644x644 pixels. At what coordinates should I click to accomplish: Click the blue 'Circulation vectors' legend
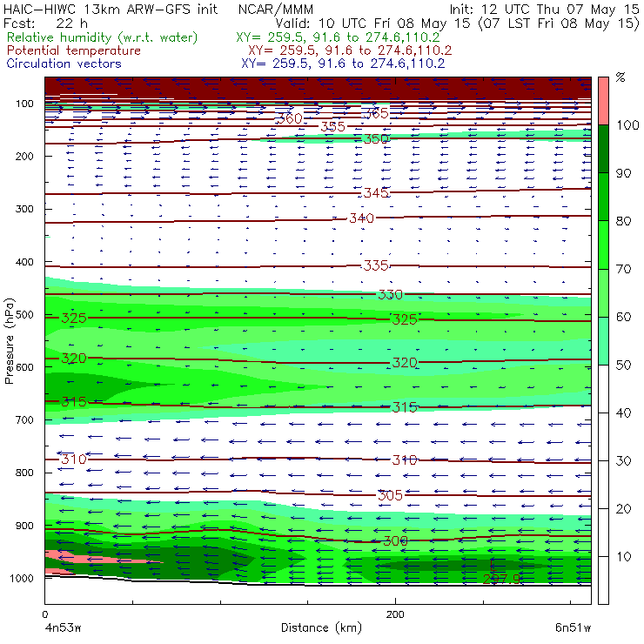[x=64, y=64]
